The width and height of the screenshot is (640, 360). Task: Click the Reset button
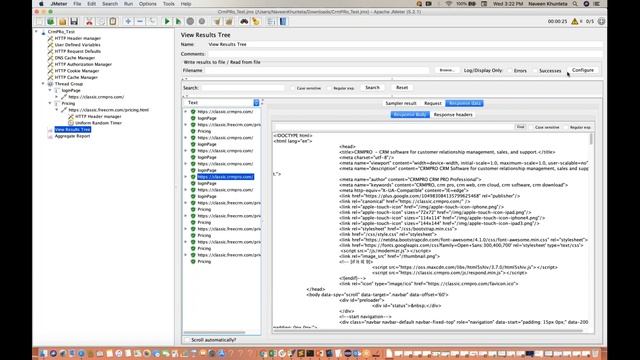[402, 87]
